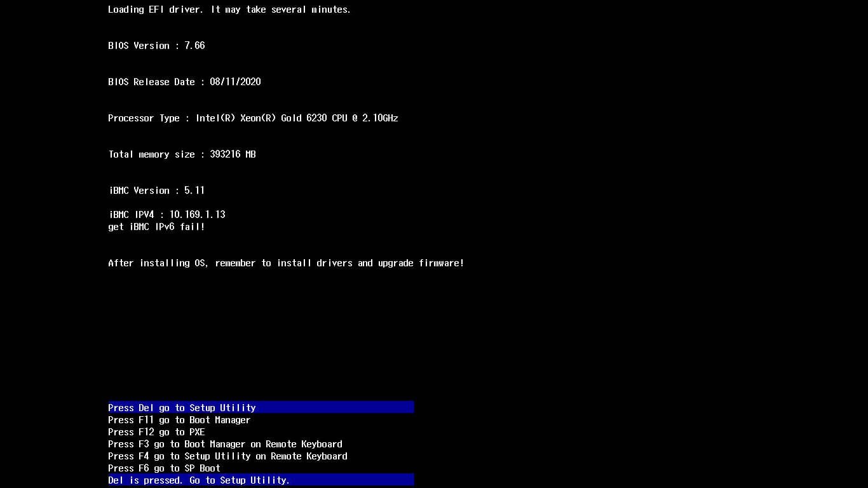Click the Processor Type label
Screen dimensions: 868x488
point(144,118)
